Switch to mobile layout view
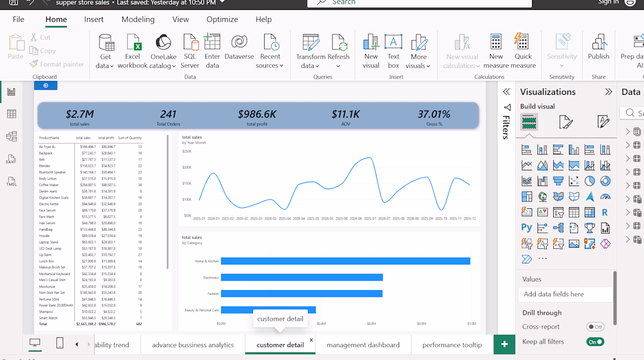644x360 pixels. pyautogui.click(x=60, y=343)
